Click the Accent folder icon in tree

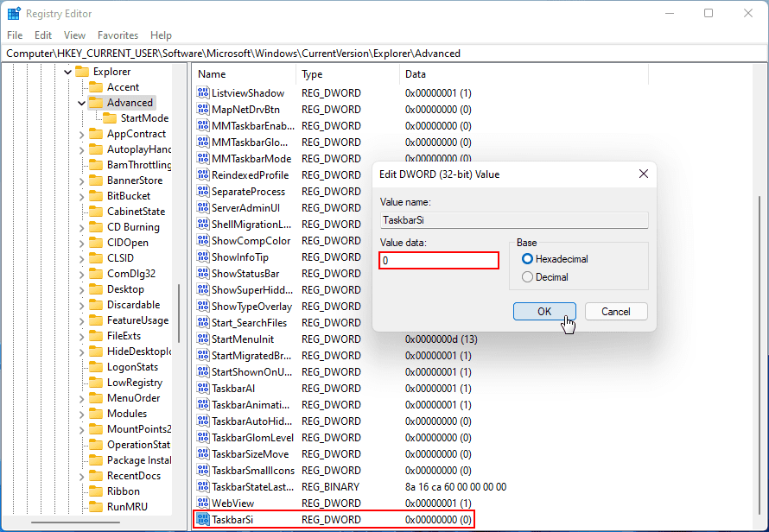coord(96,86)
